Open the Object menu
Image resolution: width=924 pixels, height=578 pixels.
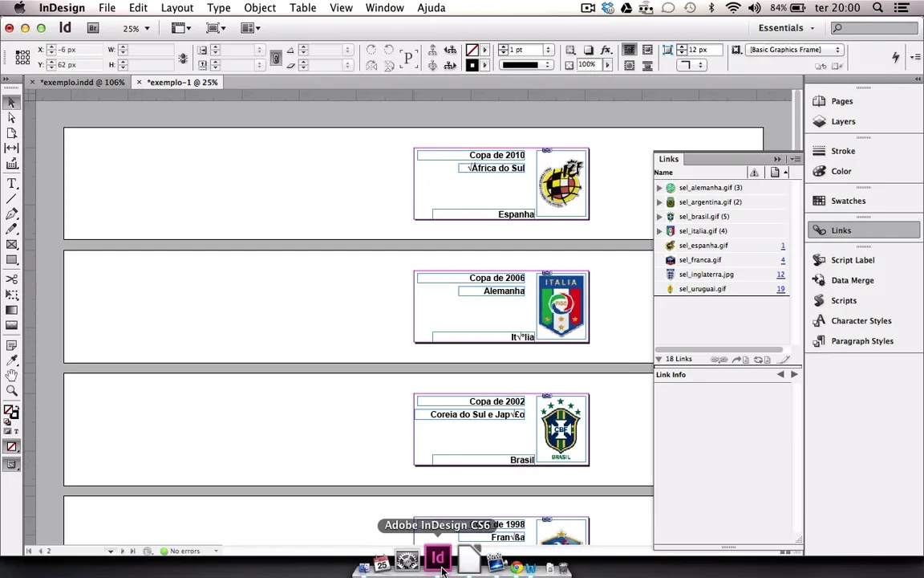click(260, 8)
